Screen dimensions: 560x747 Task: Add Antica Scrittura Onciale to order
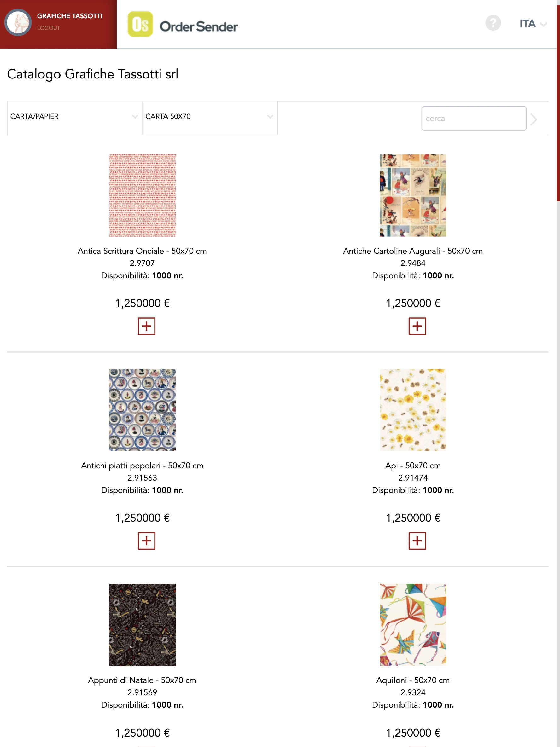pos(147,326)
